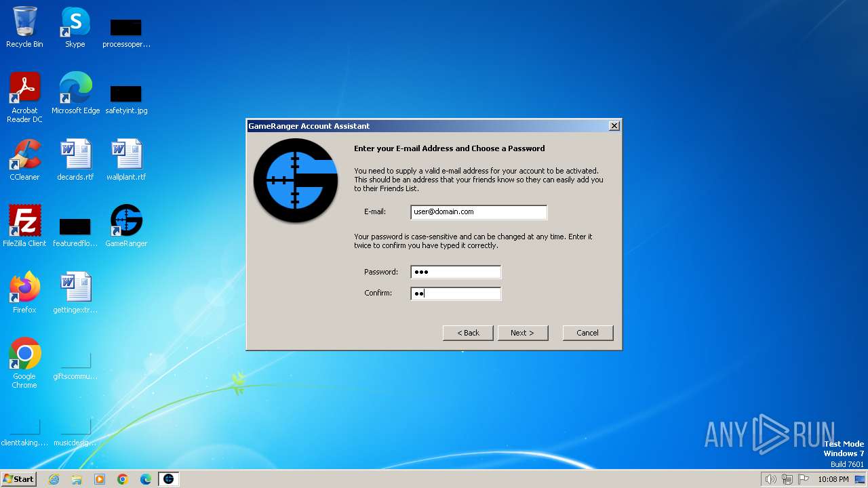Launch Google Chrome desktop shortcut
The image size is (868, 488).
pos(24,363)
